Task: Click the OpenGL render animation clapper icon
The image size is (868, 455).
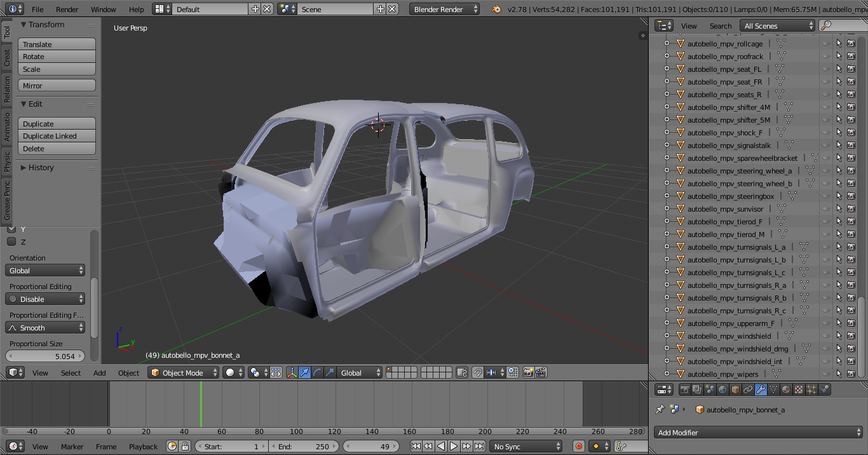Action: (x=541, y=373)
